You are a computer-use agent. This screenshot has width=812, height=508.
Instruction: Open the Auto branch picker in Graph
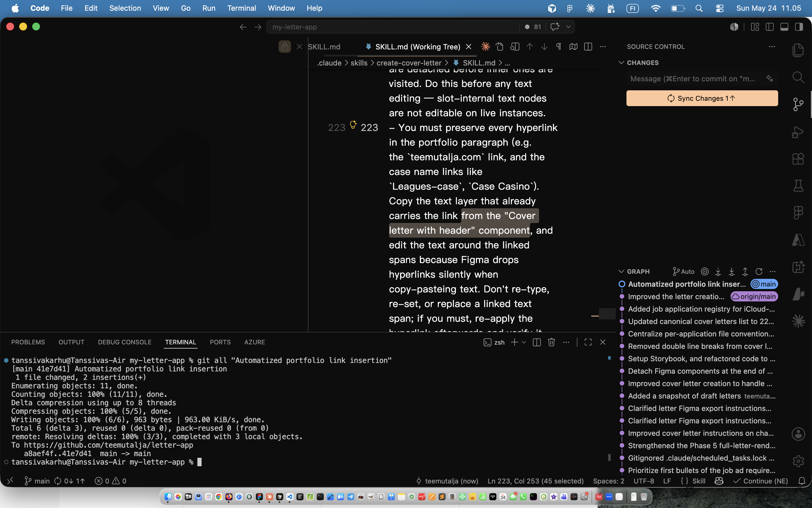tap(683, 271)
